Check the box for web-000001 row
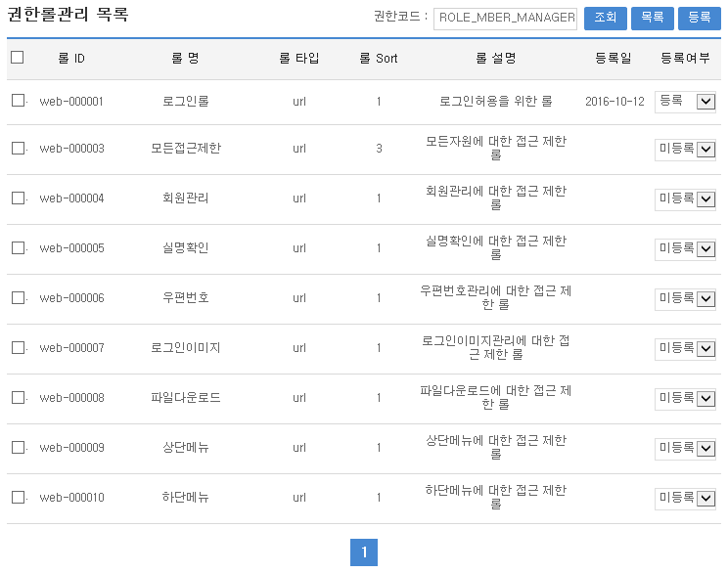The height and width of the screenshot is (573, 728). pyautogui.click(x=18, y=101)
